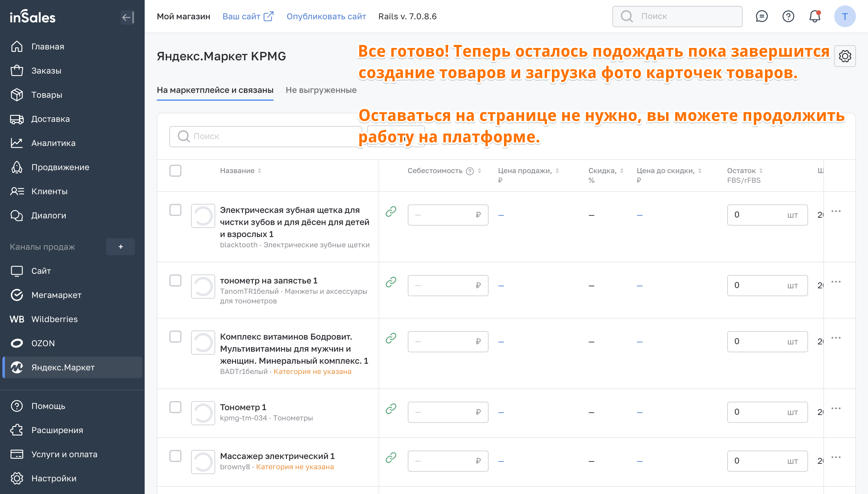The image size is (868, 494).
Task: Switch to the Не выгруженные tab
Action: [x=321, y=90]
